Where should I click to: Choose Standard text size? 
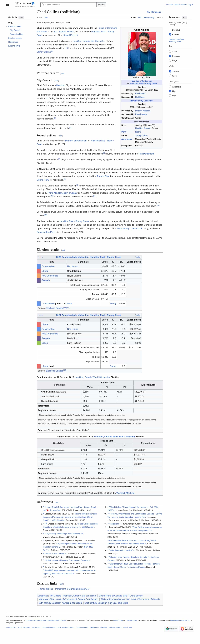[x=170, y=56]
